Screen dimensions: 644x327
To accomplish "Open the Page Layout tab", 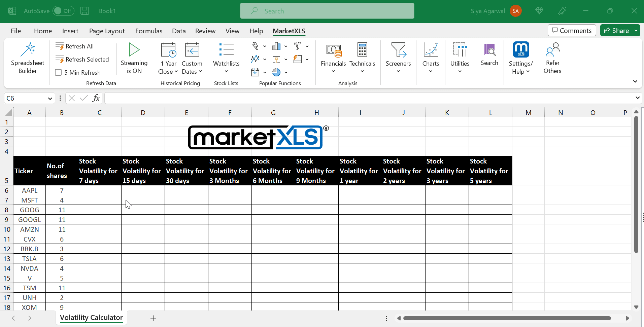I will [x=107, y=31].
